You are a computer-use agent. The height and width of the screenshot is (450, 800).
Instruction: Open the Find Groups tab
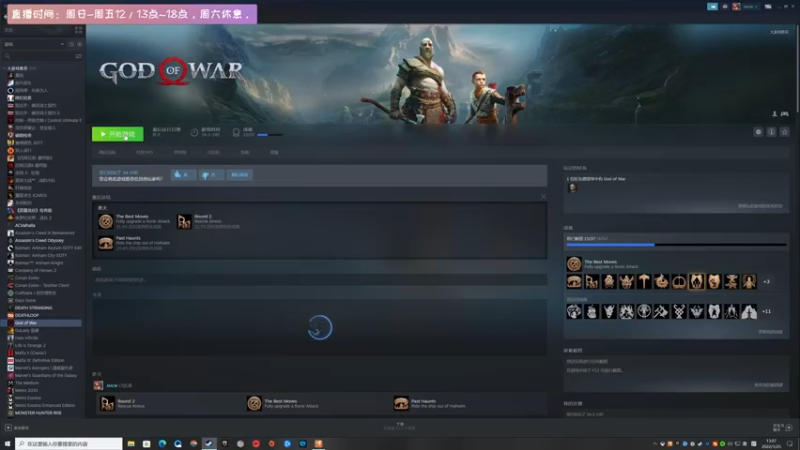(180, 152)
